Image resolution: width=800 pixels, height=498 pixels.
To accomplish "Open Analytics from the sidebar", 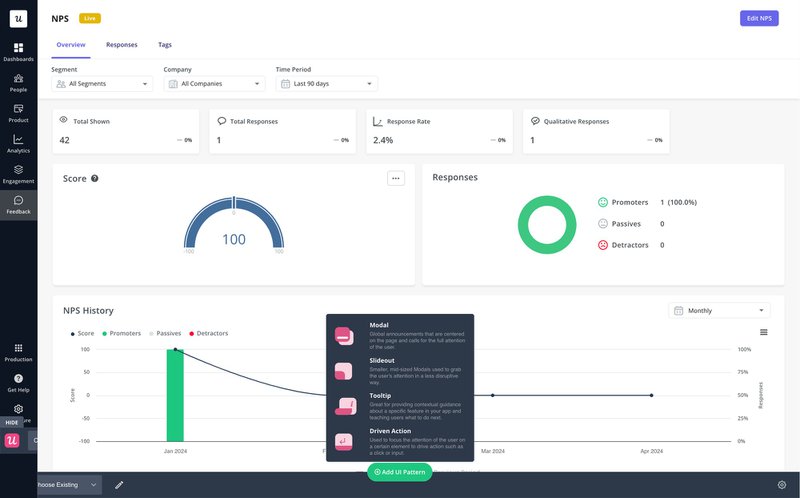I will (18, 142).
